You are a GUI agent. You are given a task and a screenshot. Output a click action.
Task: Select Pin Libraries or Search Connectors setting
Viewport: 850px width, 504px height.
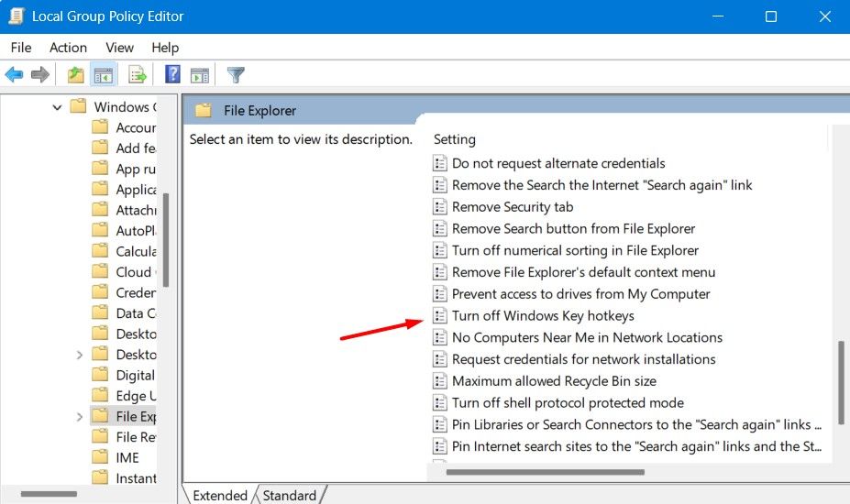click(x=636, y=424)
